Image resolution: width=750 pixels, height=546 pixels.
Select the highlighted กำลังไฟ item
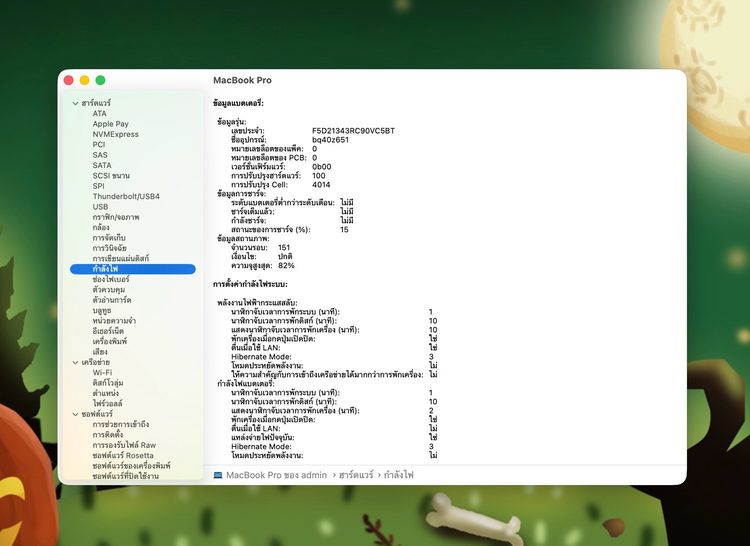(x=132, y=269)
